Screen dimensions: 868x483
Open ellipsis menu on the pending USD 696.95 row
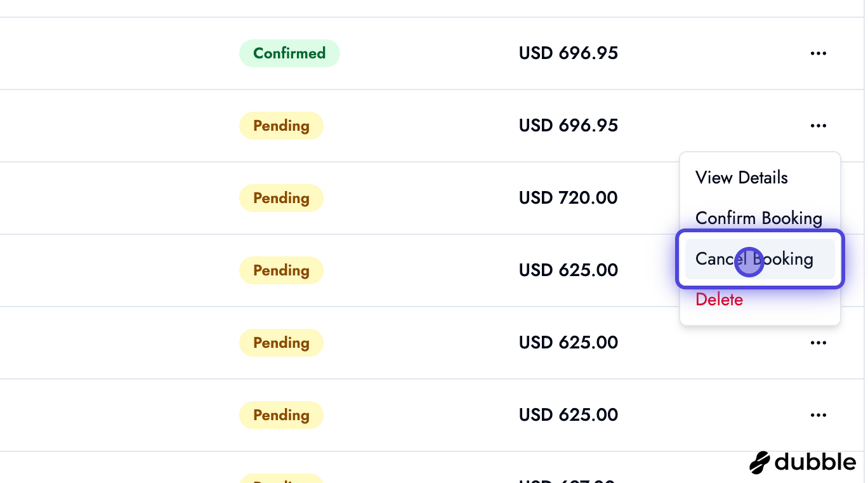819,126
